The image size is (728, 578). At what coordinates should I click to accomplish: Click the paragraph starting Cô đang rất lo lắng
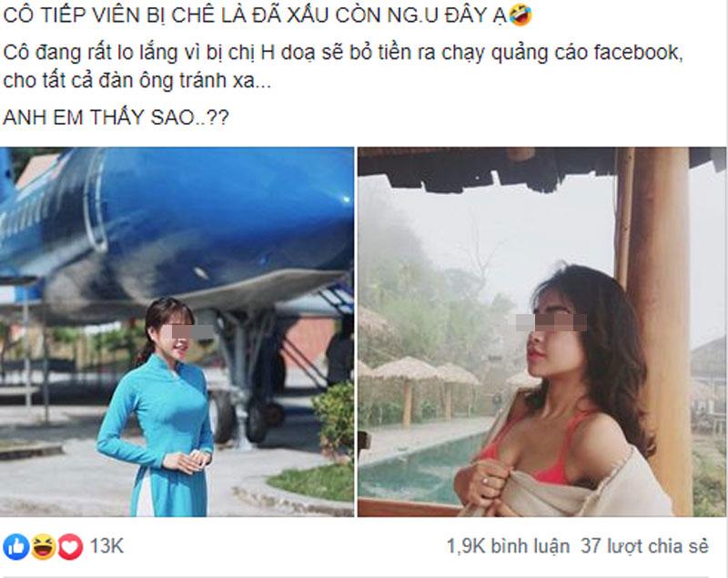(343, 66)
